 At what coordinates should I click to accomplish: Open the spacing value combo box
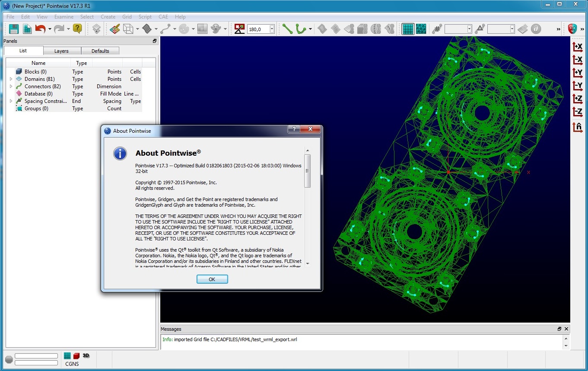point(501,29)
